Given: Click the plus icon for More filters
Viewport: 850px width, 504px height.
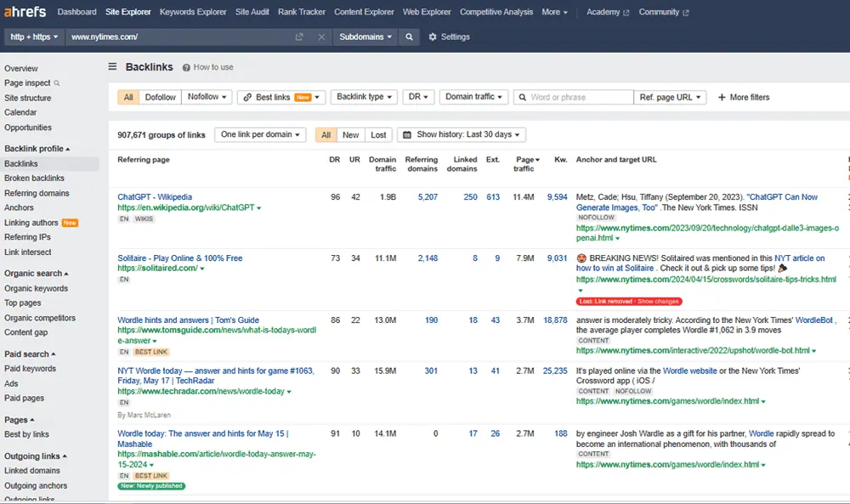Looking at the screenshot, I should (x=722, y=98).
